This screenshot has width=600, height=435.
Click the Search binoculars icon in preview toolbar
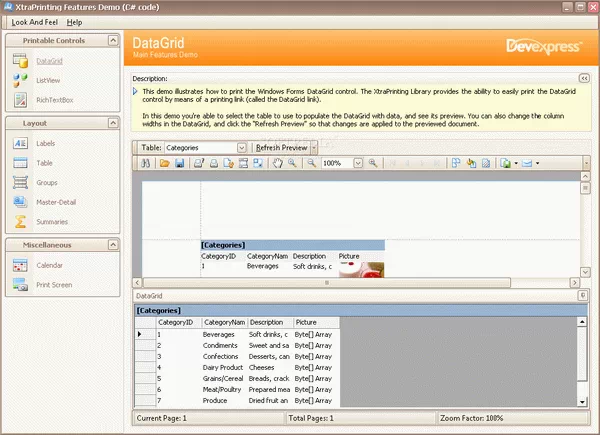[x=145, y=163]
